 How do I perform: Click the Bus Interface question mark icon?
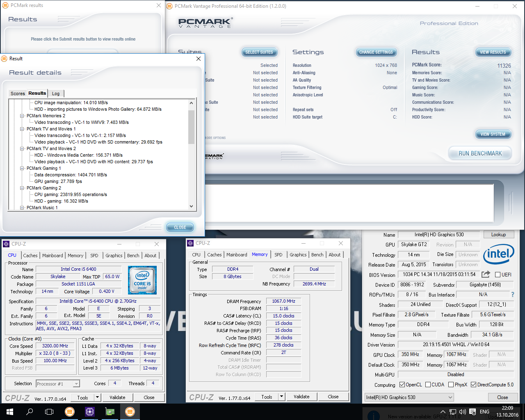click(x=512, y=294)
